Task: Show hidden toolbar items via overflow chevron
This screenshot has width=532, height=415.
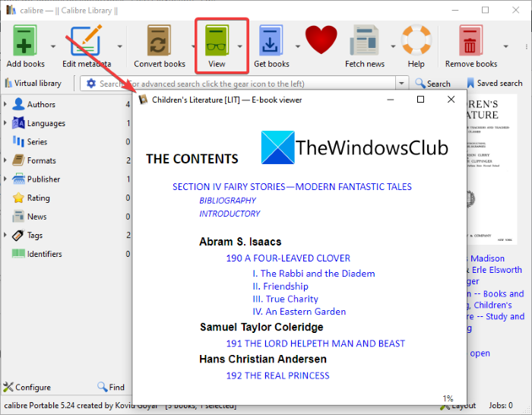Action: 527,46
